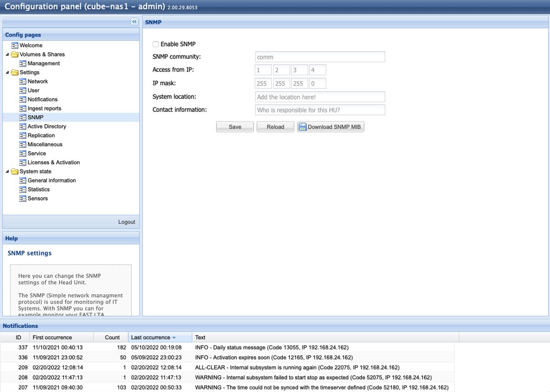
Task: Click the Notifications page icon in Settings
Action: (x=23, y=99)
